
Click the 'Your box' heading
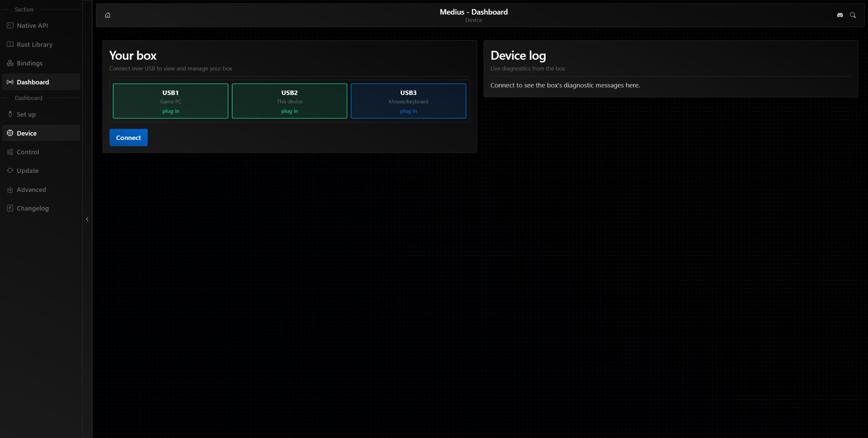click(x=133, y=56)
